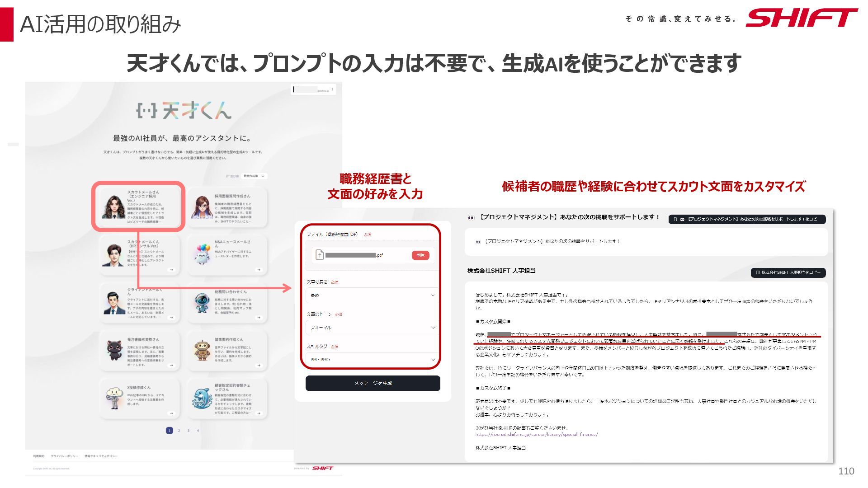Open the 総務問い合わせくん robot icon

point(202,303)
